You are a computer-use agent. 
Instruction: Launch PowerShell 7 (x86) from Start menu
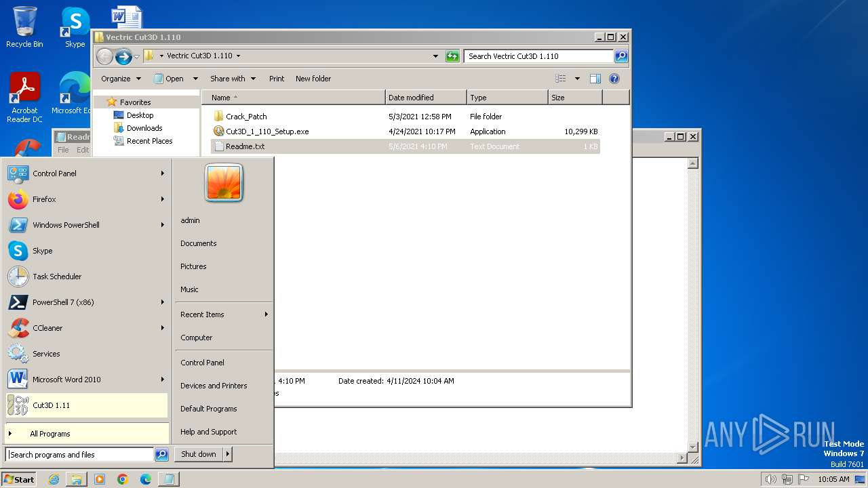pos(87,302)
